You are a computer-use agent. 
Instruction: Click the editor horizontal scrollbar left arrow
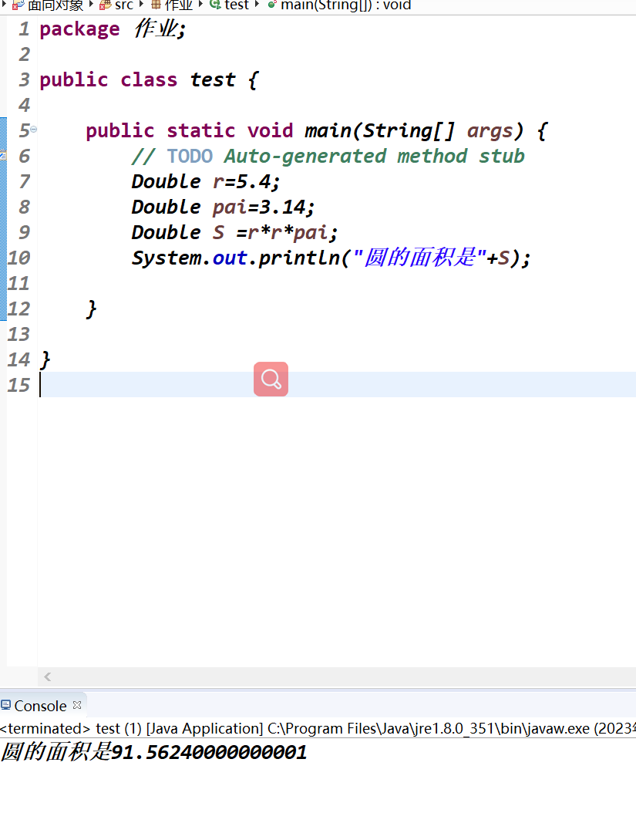coord(48,676)
